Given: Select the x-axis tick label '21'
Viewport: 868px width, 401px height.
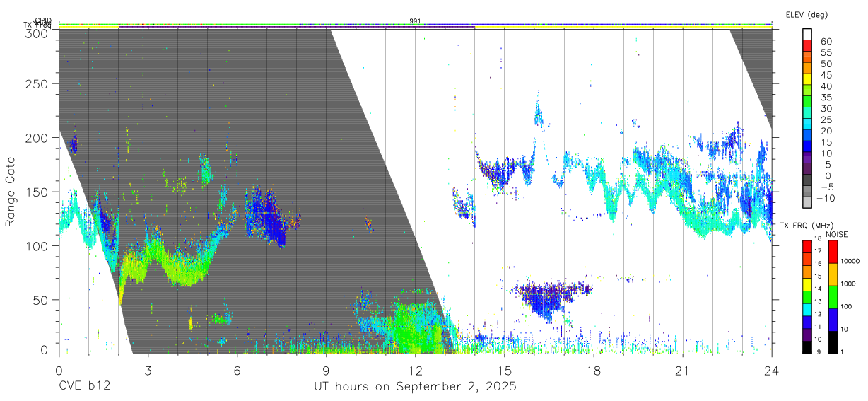Looking at the screenshot, I should tap(683, 370).
